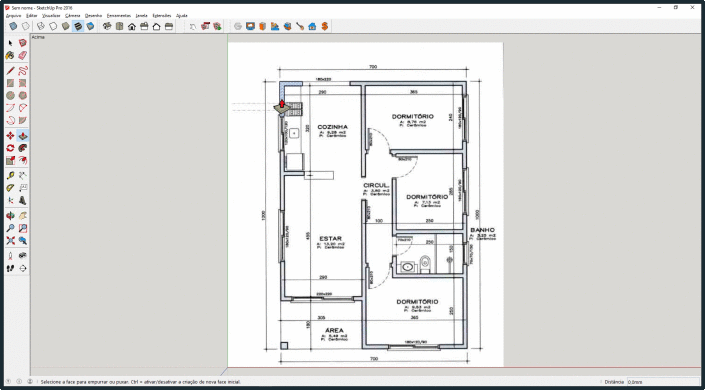705x390 pixels.
Task: Switch to Shaded With Textures style
Action: tap(78, 27)
